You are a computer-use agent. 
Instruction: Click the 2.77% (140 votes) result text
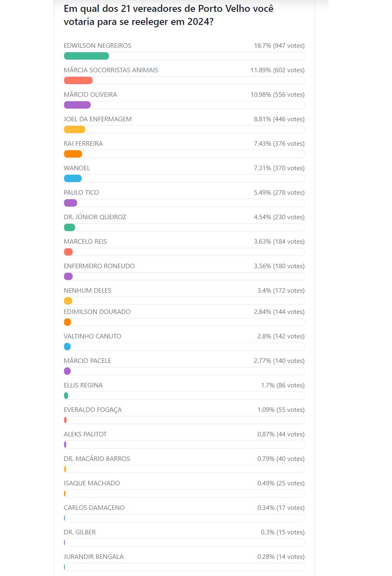point(279,361)
